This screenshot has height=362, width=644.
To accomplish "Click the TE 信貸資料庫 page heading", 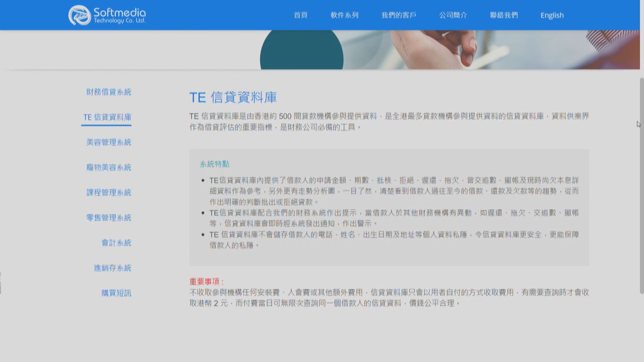I will pos(233,98).
